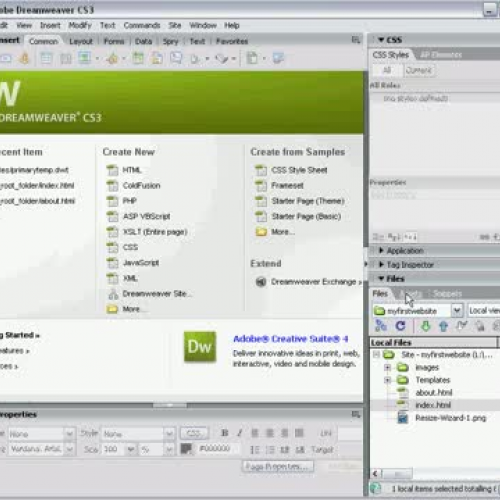Collapse the CSS panel group

381,40
